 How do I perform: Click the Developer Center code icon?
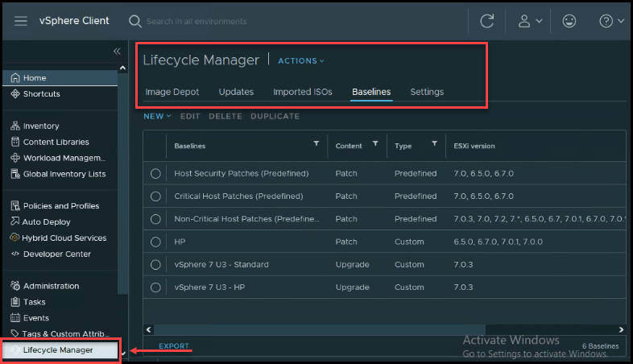tap(15, 254)
